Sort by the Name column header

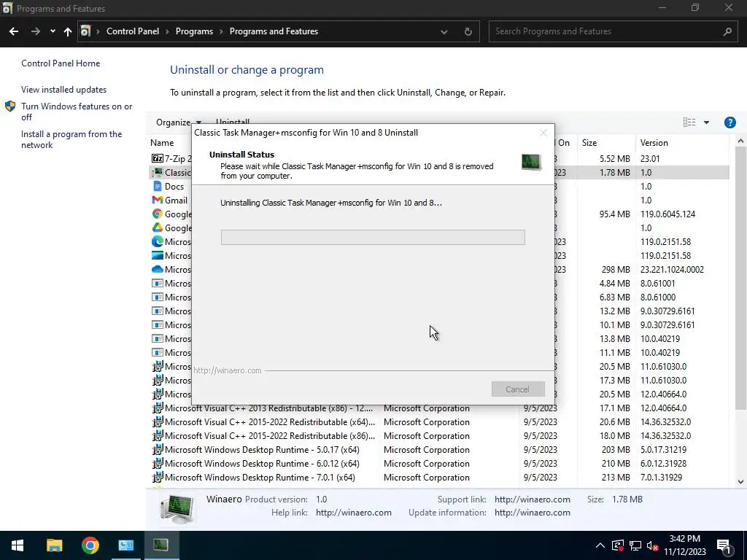(162, 143)
